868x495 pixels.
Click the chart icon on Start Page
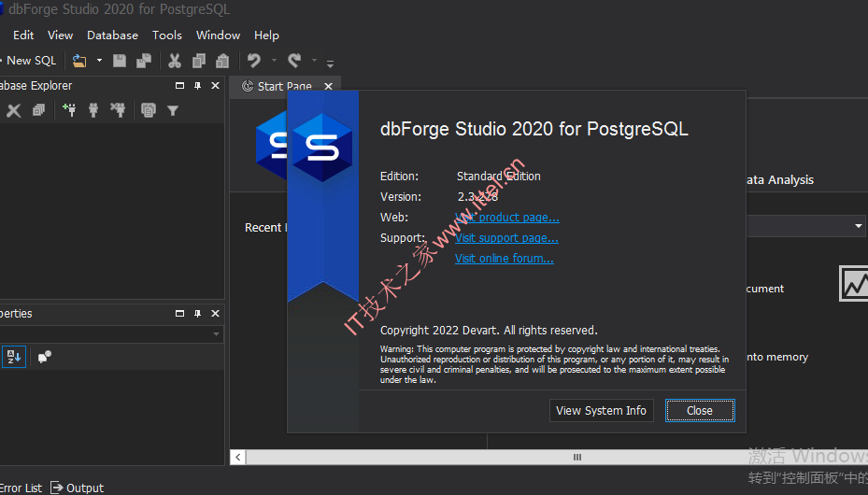(854, 284)
